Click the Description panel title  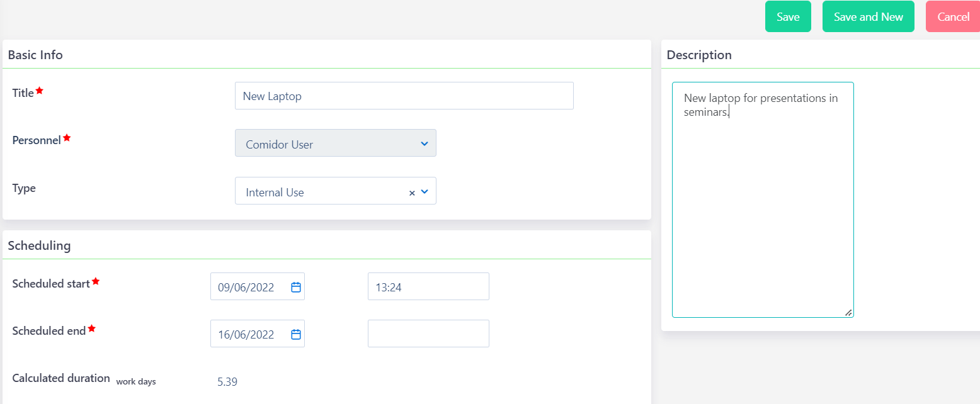pyautogui.click(x=698, y=55)
